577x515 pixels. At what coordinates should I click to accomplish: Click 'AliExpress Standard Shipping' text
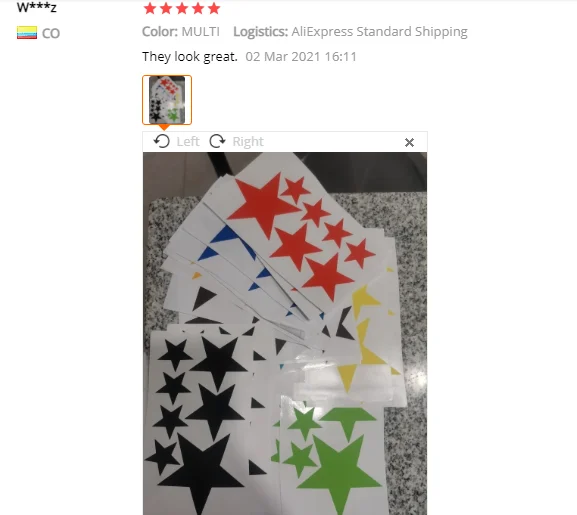379,32
